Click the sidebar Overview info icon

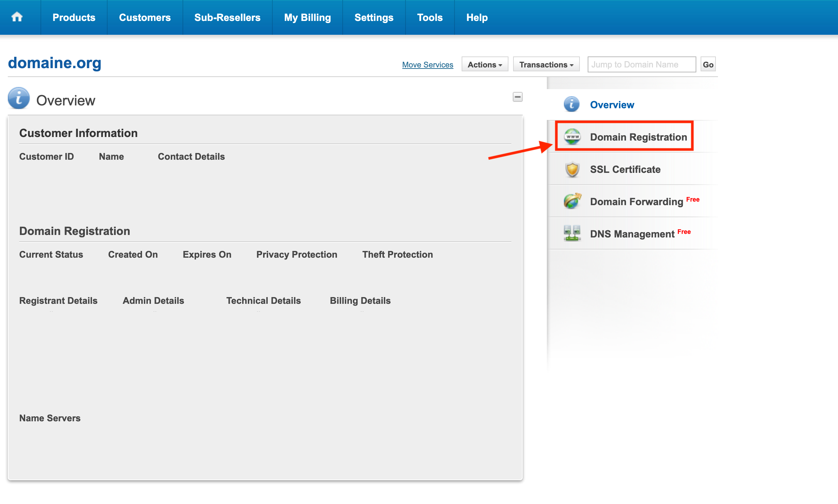(572, 104)
